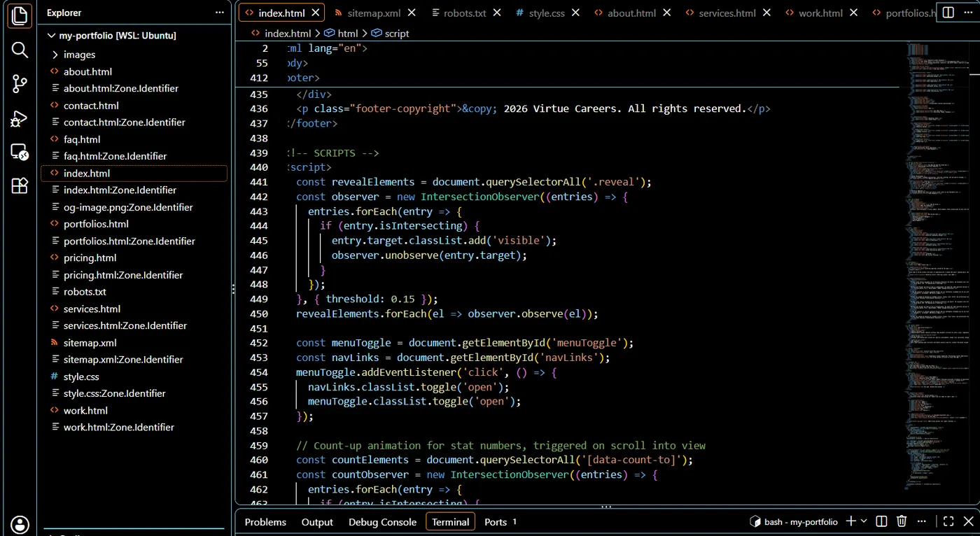Screen dimensions: 980x536
Task: Split the editor to the right
Action: 948,13
